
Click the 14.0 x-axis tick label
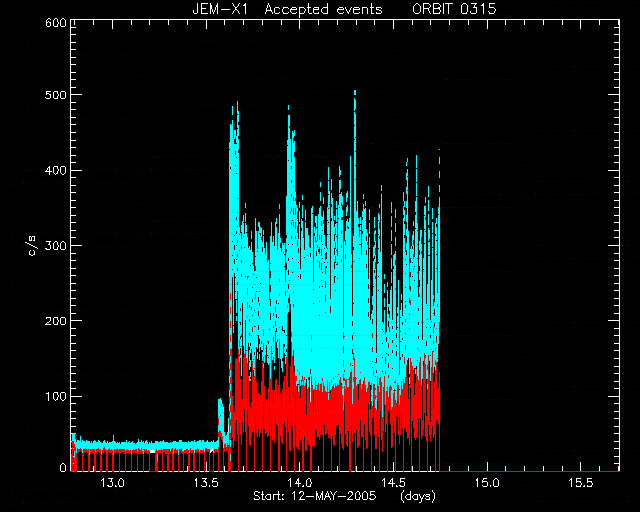300,483
